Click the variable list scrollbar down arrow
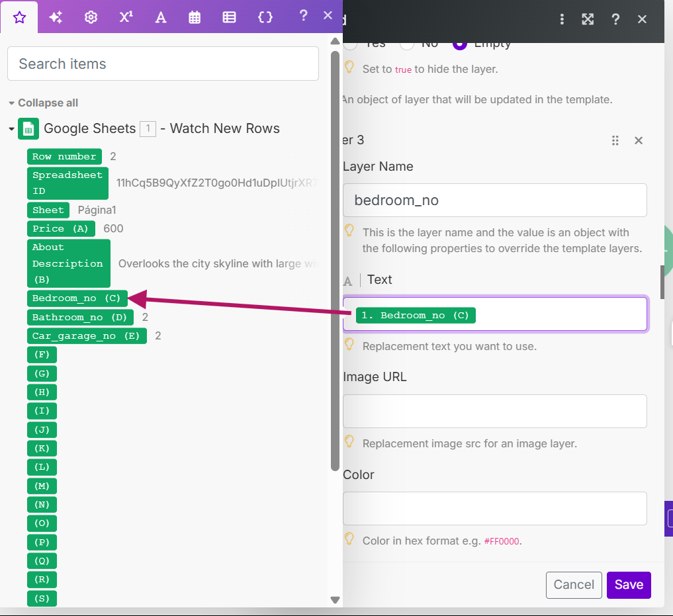This screenshot has width=673, height=616. tap(336, 599)
